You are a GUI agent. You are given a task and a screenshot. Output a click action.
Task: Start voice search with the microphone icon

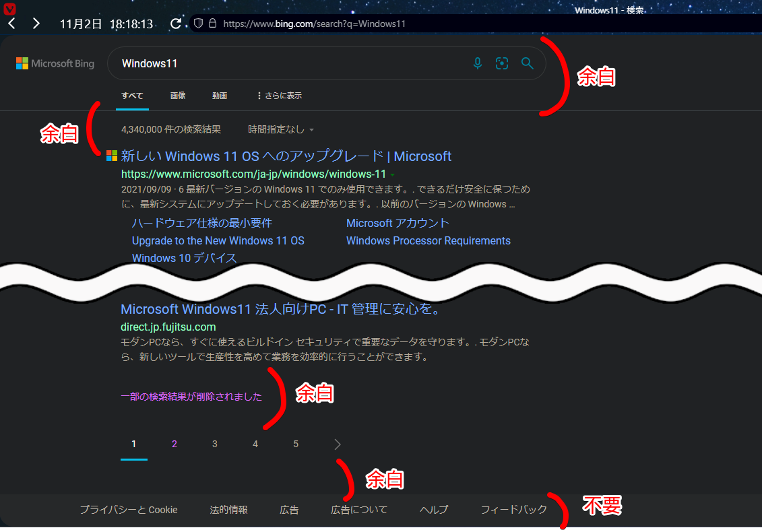478,63
